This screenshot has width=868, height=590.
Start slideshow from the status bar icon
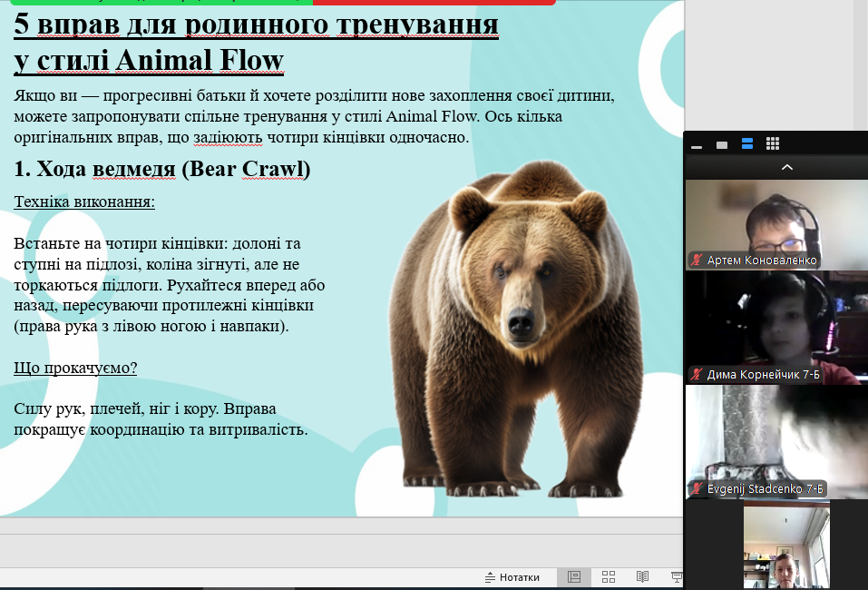[x=677, y=577]
